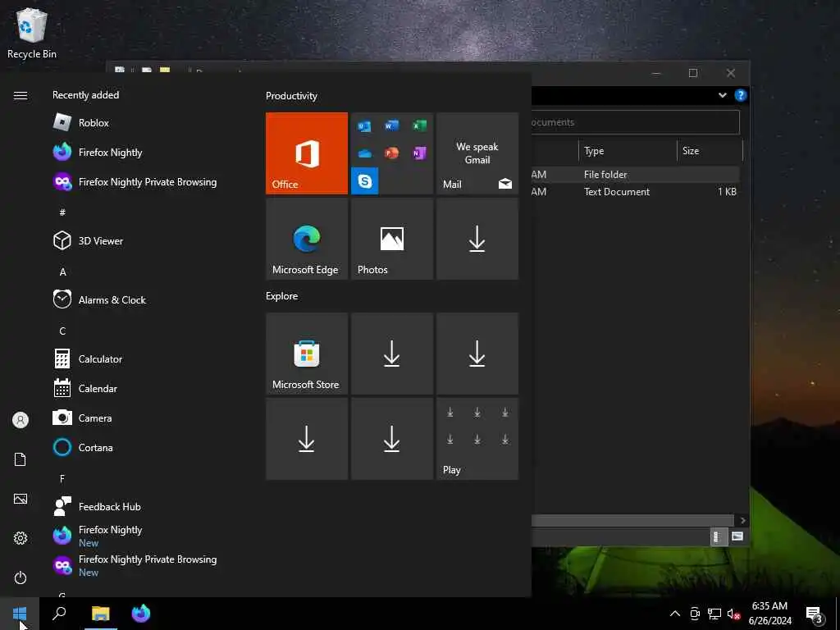Open the Photos tile
This screenshot has width=840, height=630.
(391, 239)
